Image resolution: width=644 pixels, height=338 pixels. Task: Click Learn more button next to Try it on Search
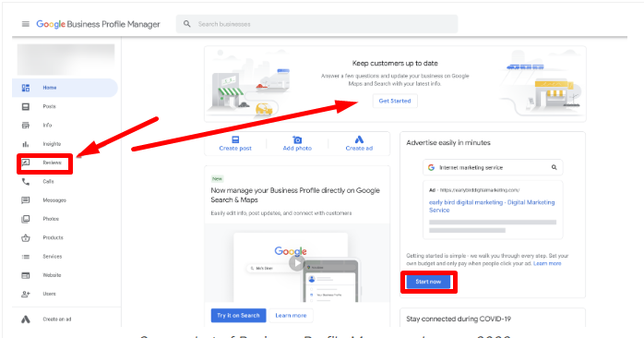click(291, 316)
